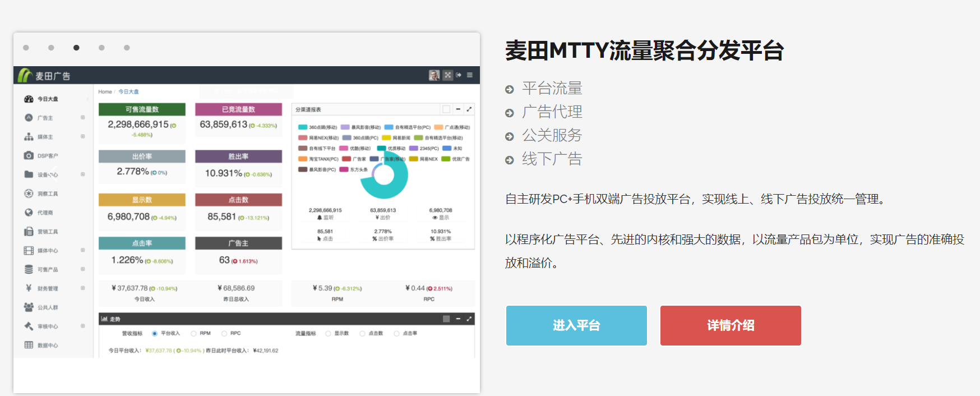Expand the 媒体中心 sidebar submenu

83,250
